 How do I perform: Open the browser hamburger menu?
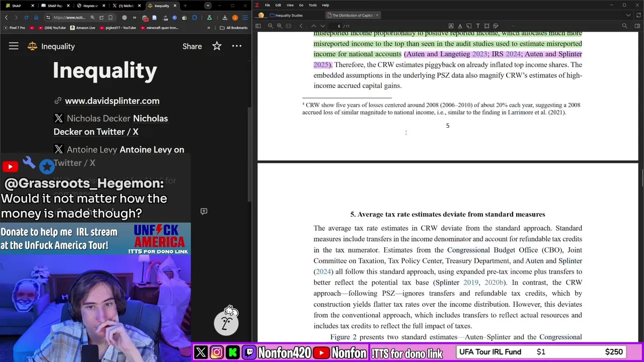coord(245,18)
